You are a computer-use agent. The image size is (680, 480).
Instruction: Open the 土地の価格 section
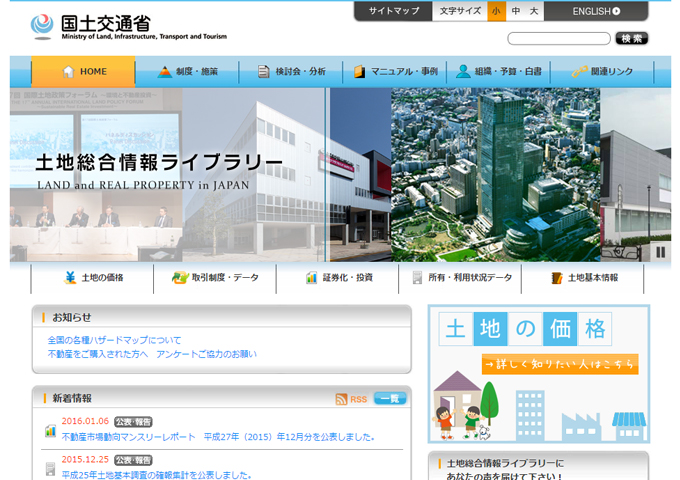point(92,278)
